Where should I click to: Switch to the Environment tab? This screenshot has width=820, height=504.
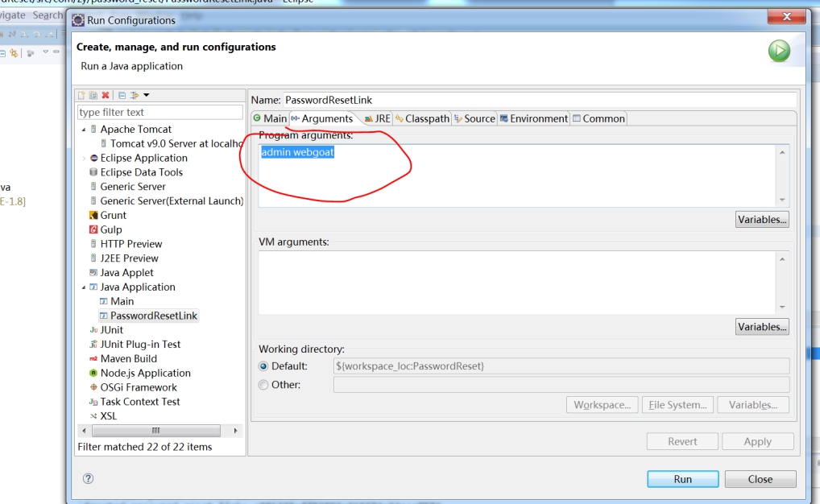[x=534, y=118]
